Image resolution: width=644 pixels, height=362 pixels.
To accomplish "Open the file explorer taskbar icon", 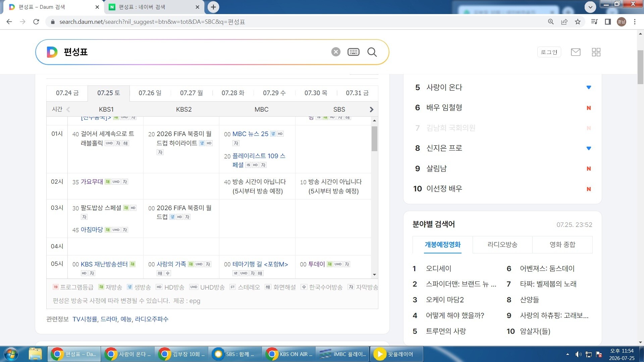I will coord(35,354).
